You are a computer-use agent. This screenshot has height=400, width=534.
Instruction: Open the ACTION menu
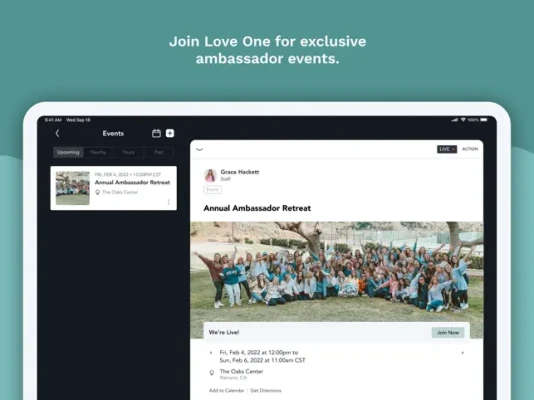pos(470,149)
